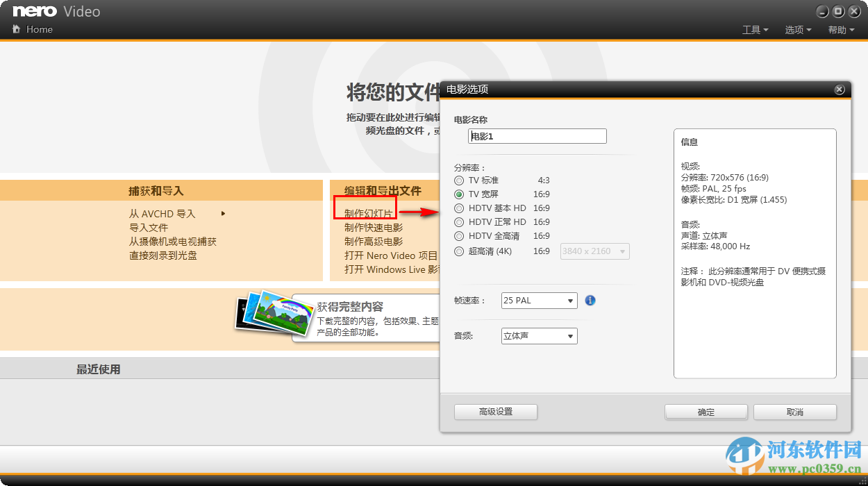The height and width of the screenshot is (486, 868).
Task: Click the 高级设置 button
Action: coord(495,412)
